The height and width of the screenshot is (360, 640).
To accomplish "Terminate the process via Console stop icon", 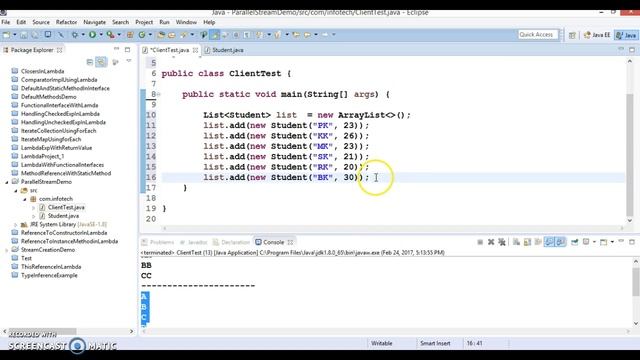I will point(480,242).
